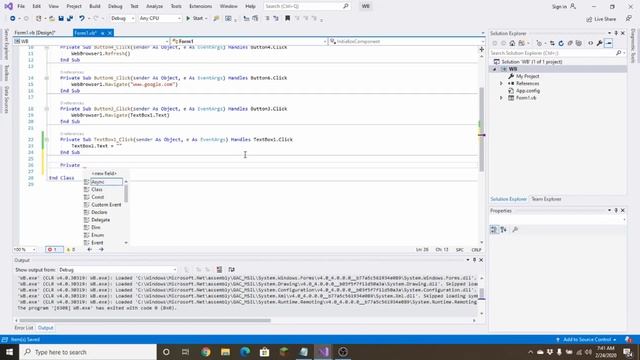Click the bookmark icon in the toolbar

point(287,18)
